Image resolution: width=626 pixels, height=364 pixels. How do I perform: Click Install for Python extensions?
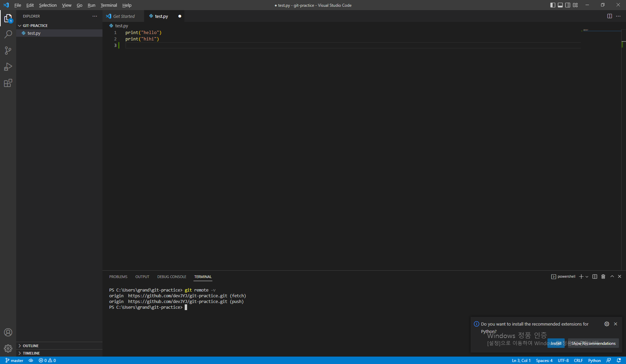[x=556, y=343]
